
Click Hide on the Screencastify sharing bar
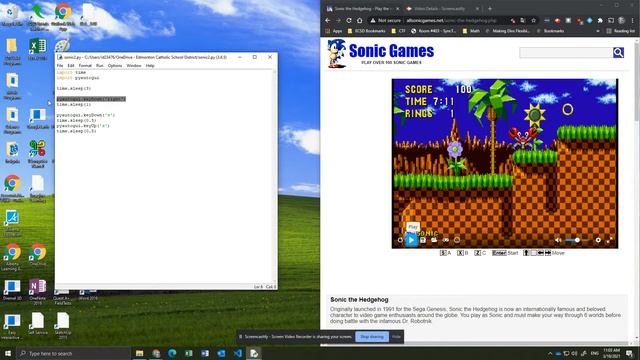(x=396, y=337)
